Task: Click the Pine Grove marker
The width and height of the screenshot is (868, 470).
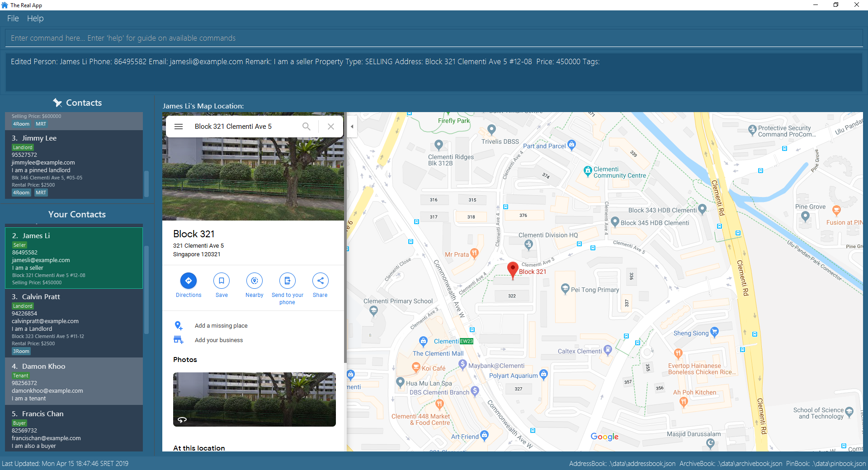Action: click(805, 216)
